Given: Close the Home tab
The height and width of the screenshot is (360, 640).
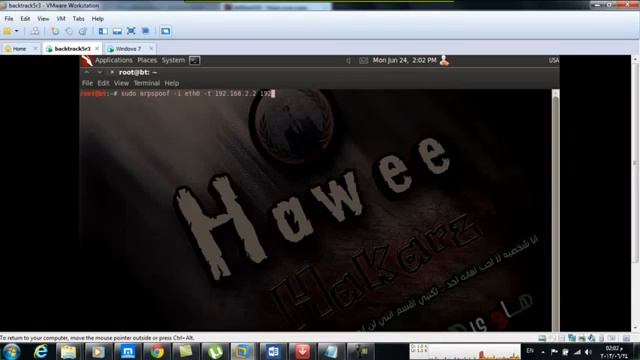Looking at the screenshot, I should [x=36, y=49].
